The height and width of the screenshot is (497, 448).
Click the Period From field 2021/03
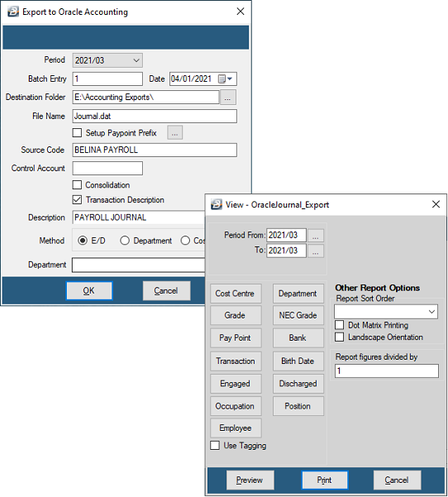pos(287,235)
